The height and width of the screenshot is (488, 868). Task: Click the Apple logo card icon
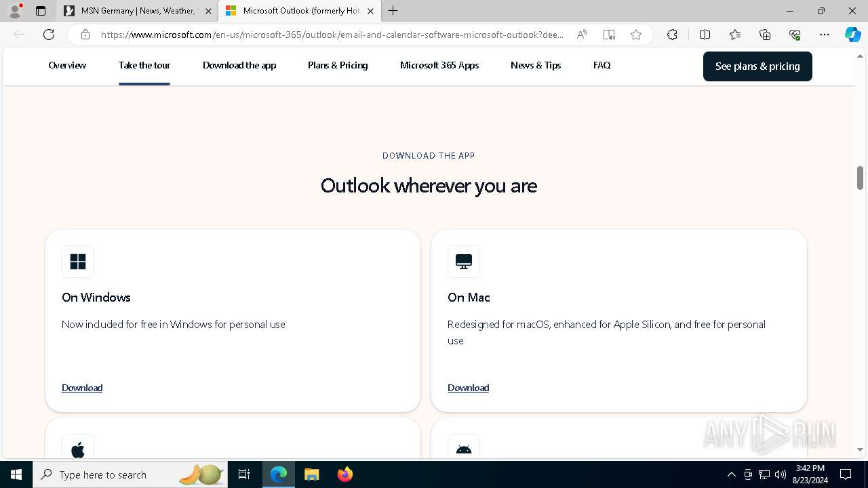coord(78,447)
